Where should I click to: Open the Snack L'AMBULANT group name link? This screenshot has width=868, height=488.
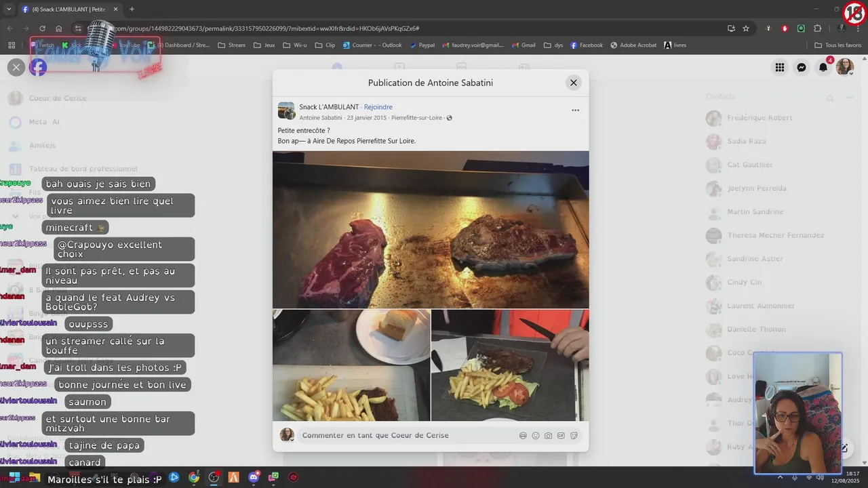329,107
